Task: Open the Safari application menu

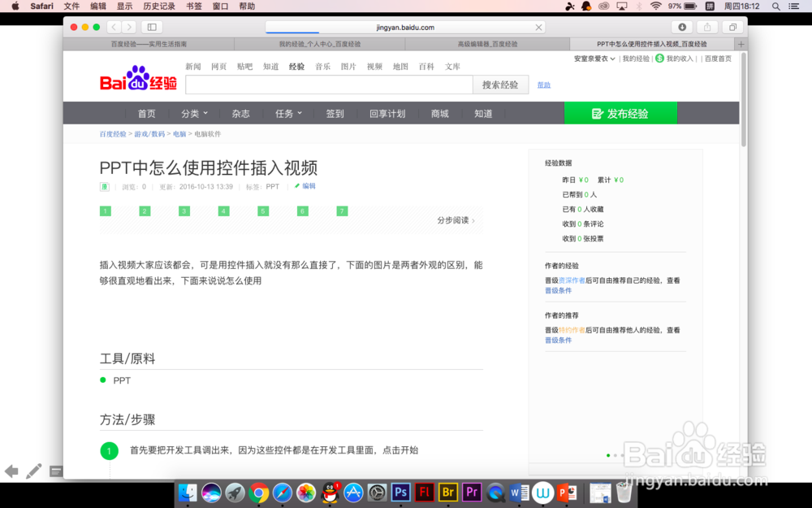Action: 41,7
